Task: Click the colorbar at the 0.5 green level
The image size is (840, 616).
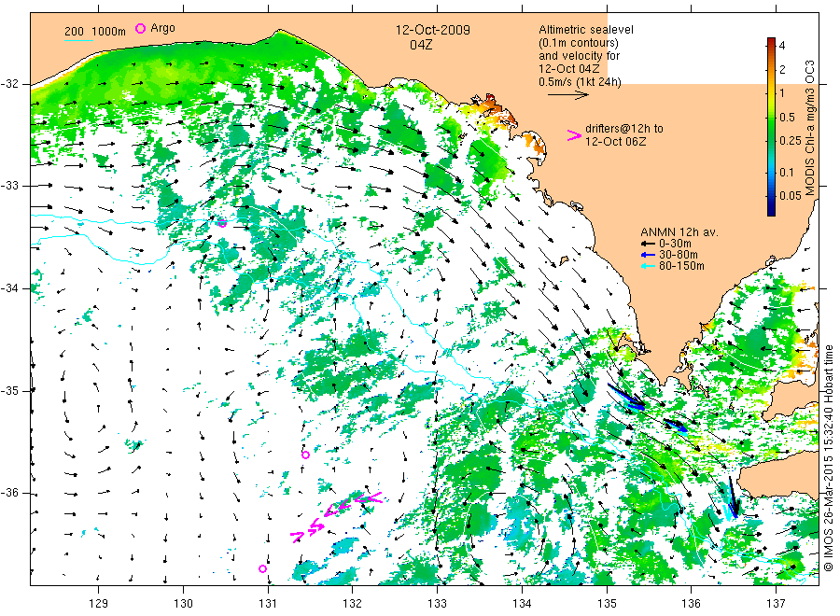Action: click(x=771, y=118)
